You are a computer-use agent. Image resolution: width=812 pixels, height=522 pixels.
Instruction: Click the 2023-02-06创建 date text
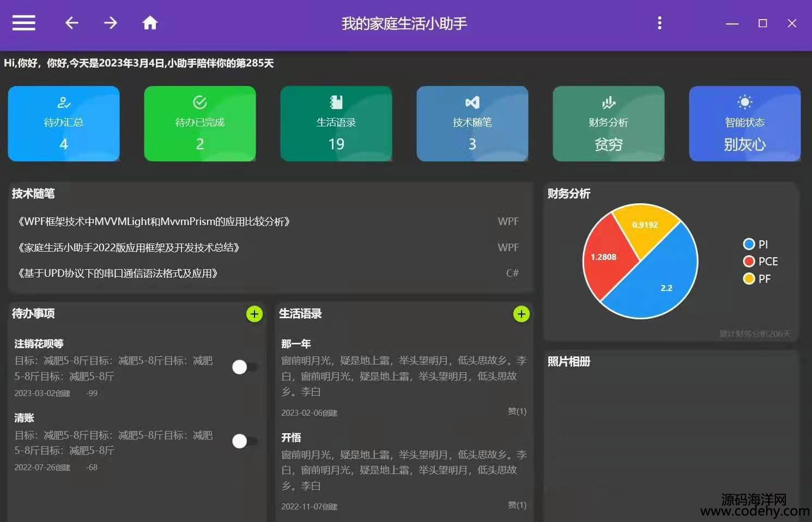pos(309,413)
